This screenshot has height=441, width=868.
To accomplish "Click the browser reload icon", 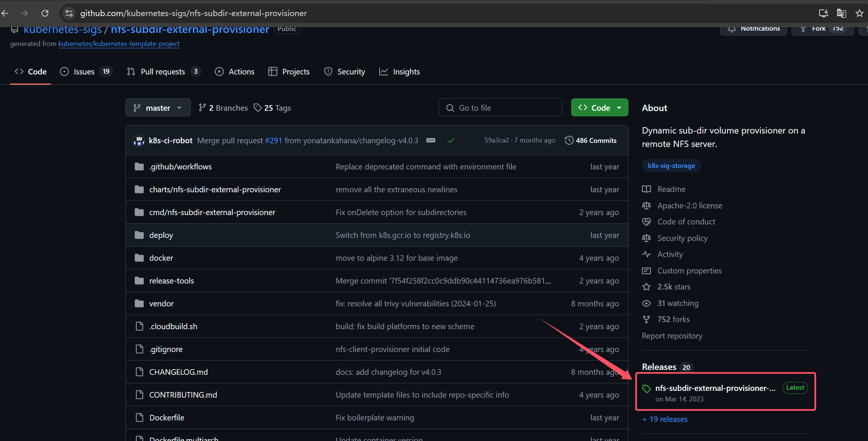I will [45, 13].
